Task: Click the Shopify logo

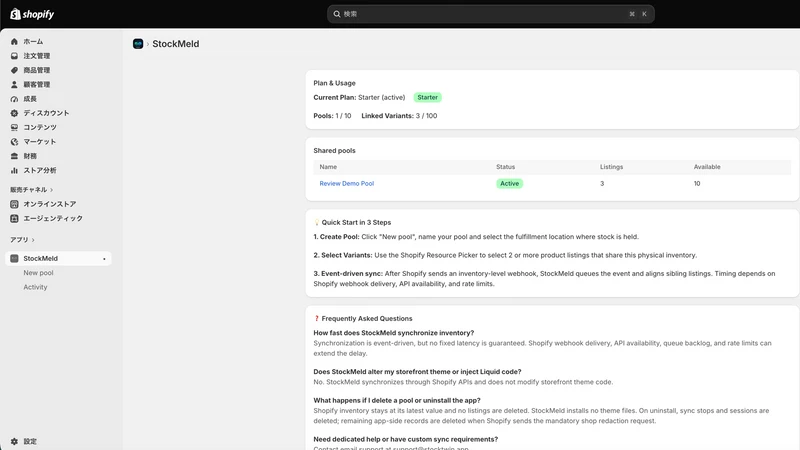Action: (32, 14)
